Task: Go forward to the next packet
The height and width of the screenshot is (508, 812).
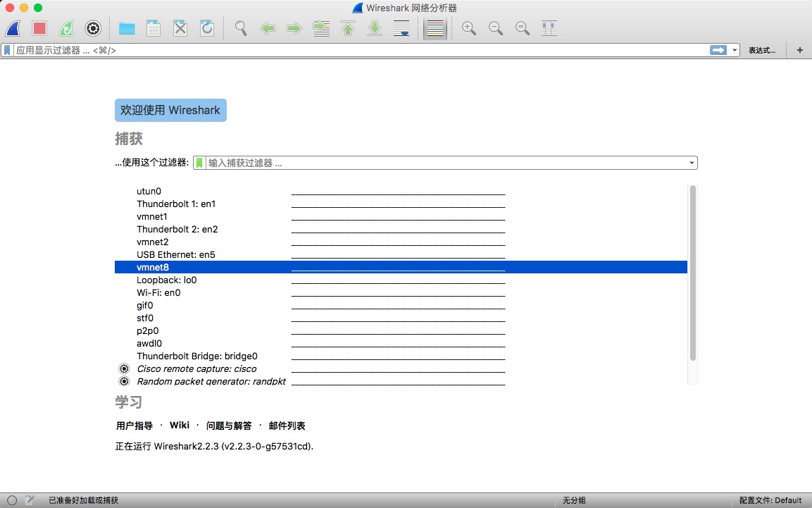Action: coord(294,28)
